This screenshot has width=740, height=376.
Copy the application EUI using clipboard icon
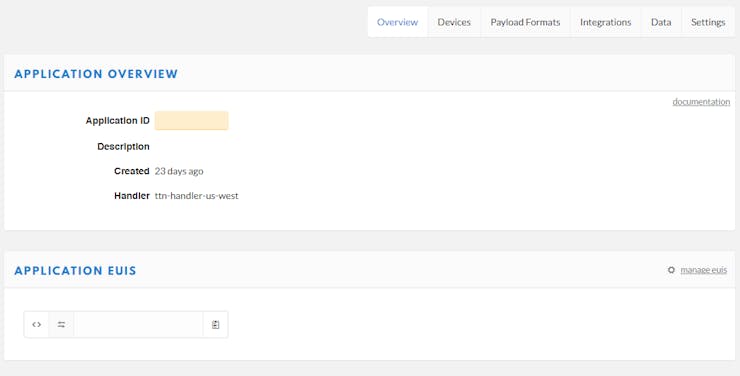(216, 325)
